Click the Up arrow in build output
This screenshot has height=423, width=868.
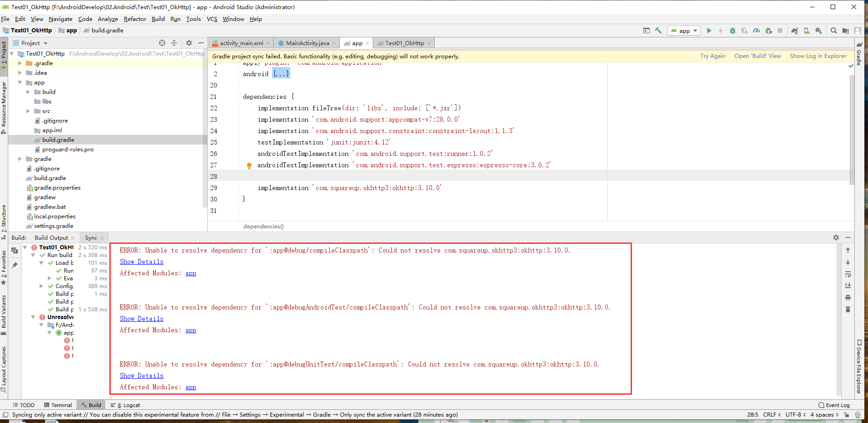848,250
